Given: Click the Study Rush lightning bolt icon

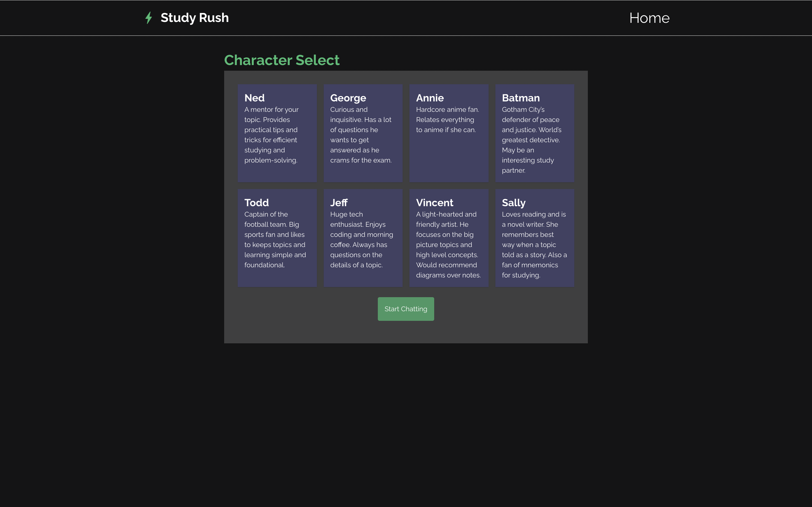Looking at the screenshot, I should pyautogui.click(x=149, y=18).
